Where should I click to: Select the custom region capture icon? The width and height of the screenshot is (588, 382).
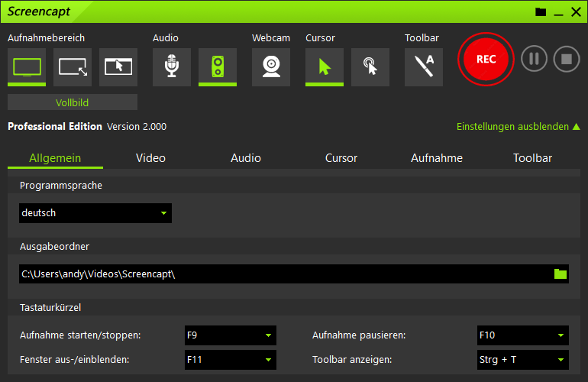pyautogui.click(x=73, y=66)
